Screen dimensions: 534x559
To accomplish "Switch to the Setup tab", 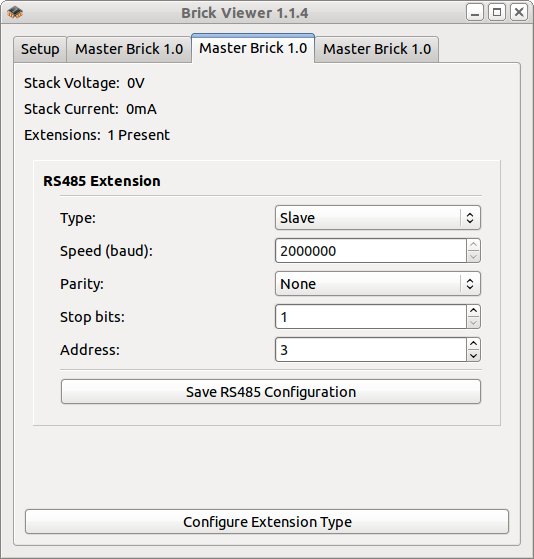I will click(x=40, y=49).
